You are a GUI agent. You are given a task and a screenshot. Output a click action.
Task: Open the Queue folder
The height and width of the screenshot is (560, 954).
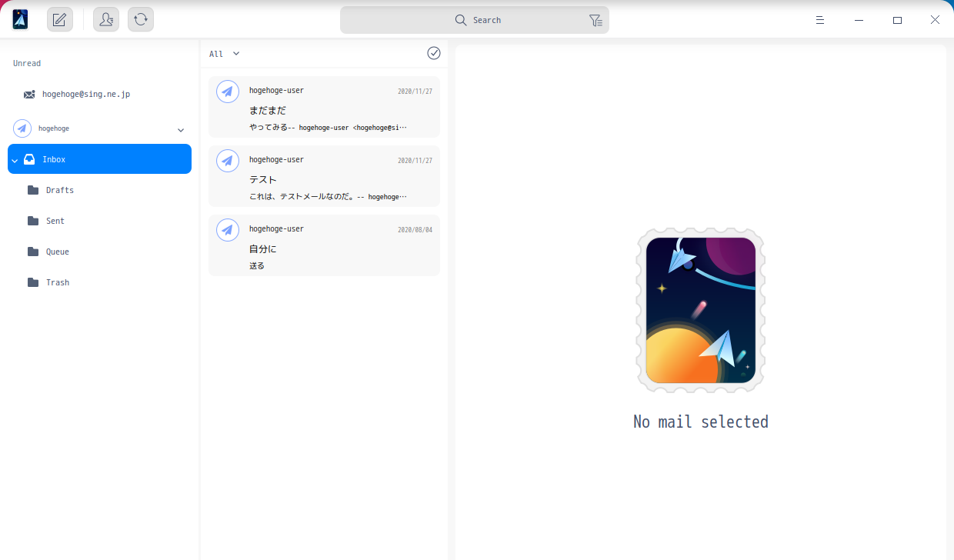(x=99, y=252)
